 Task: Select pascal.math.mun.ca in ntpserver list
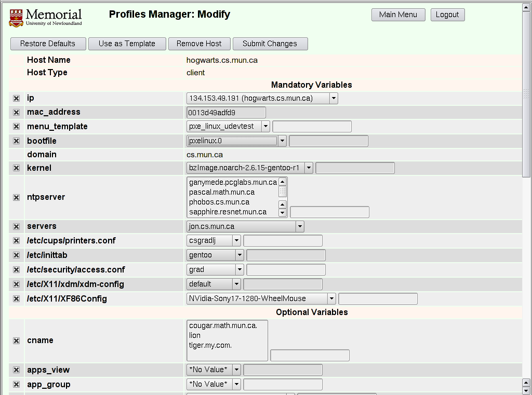(x=233, y=192)
